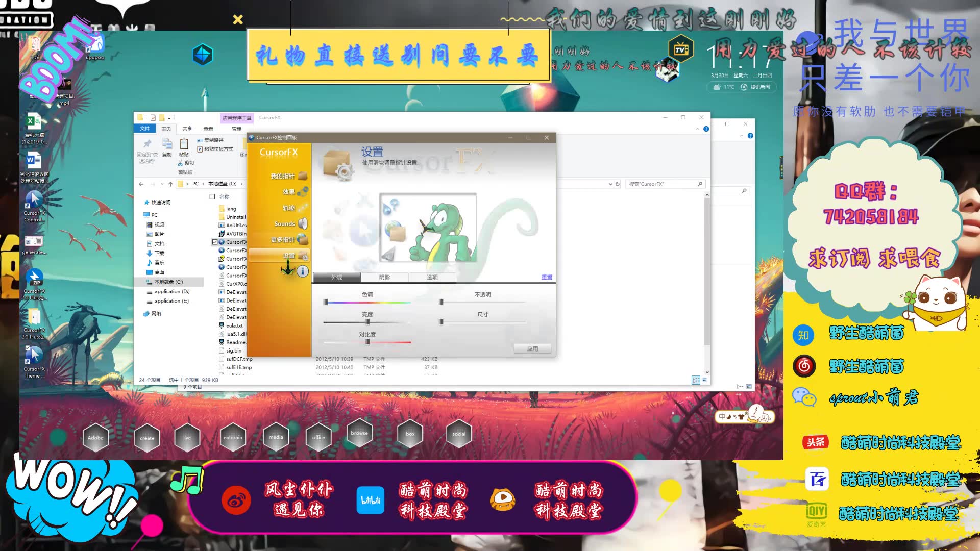Open the Sounds panel in CursorFX
This screenshot has width=980, height=551.
285,223
